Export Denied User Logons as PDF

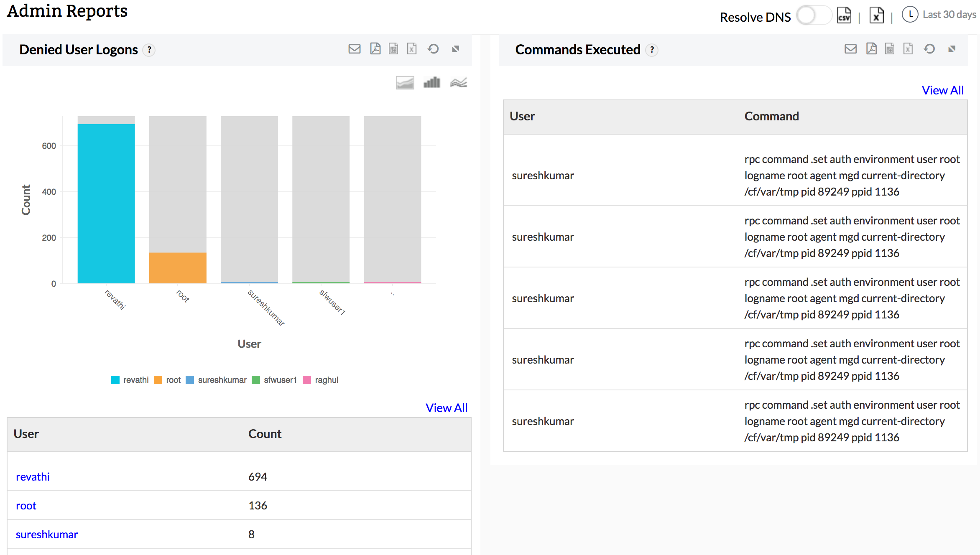pos(375,49)
